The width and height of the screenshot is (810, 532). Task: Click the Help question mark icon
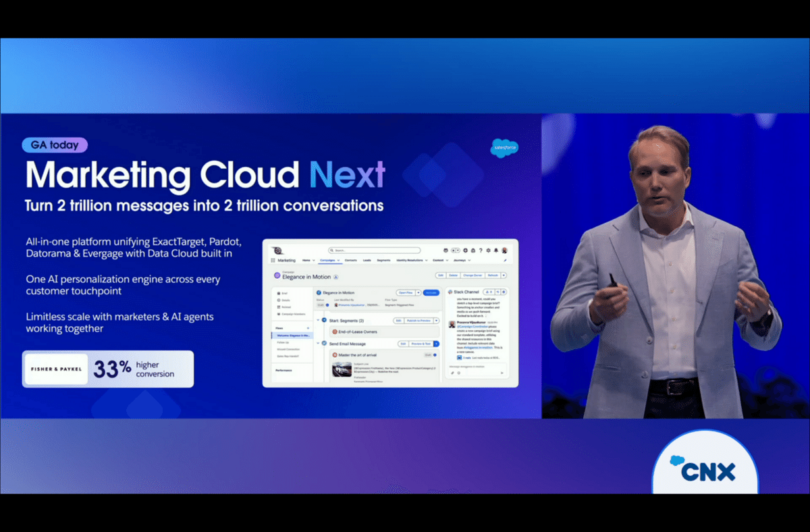click(x=481, y=250)
